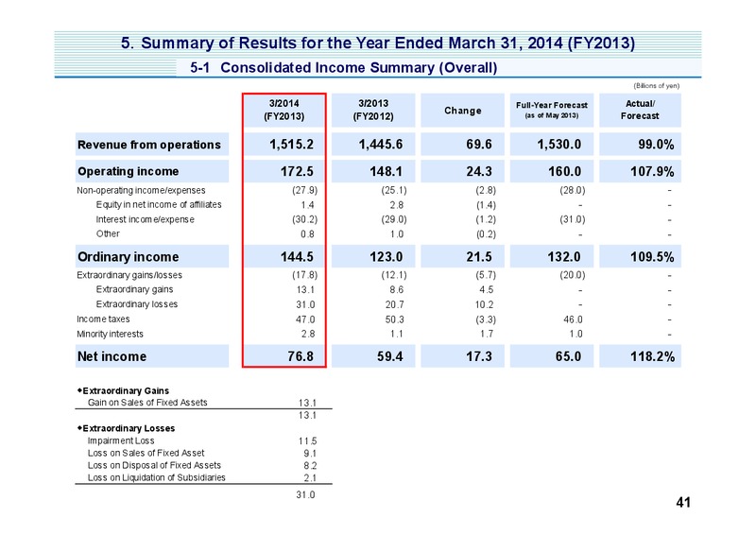This screenshot has height=535, width=756.
Task: Click the '(Billions of yen)' unit note
Action: point(656,85)
